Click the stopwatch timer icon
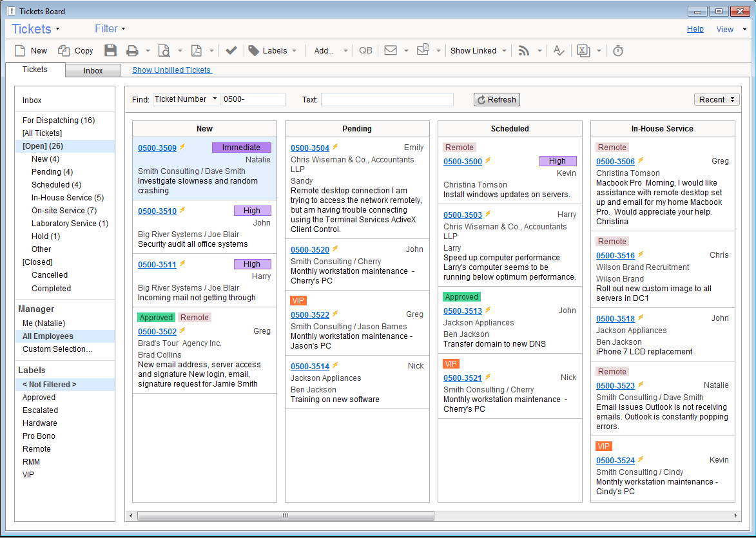Viewport: 756px width, 538px height. coord(617,51)
